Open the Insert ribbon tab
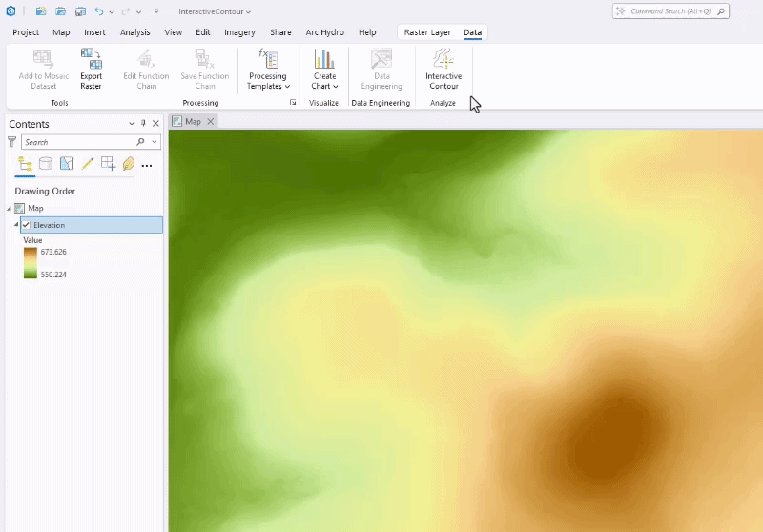The height and width of the screenshot is (532, 763). point(94,32)
